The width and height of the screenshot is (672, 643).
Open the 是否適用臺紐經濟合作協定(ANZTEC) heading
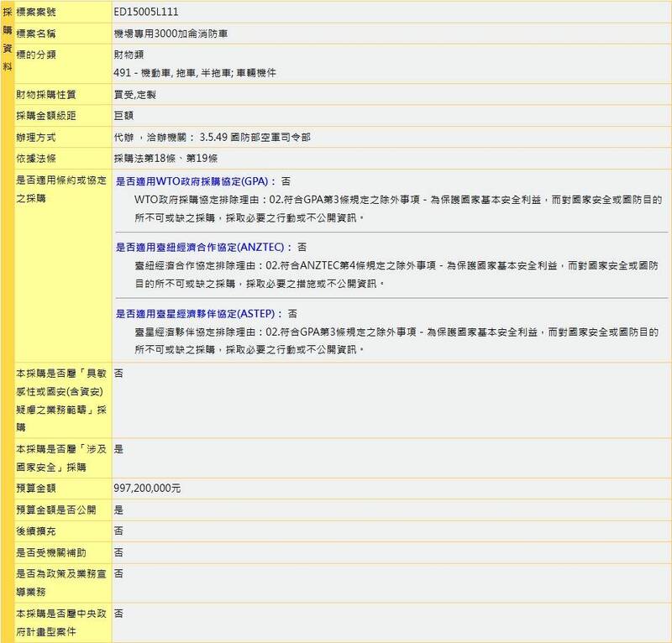[202, 247]
